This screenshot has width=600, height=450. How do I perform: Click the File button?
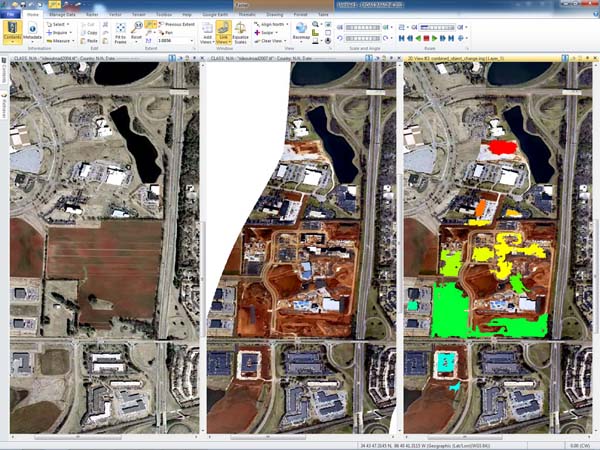13,15
